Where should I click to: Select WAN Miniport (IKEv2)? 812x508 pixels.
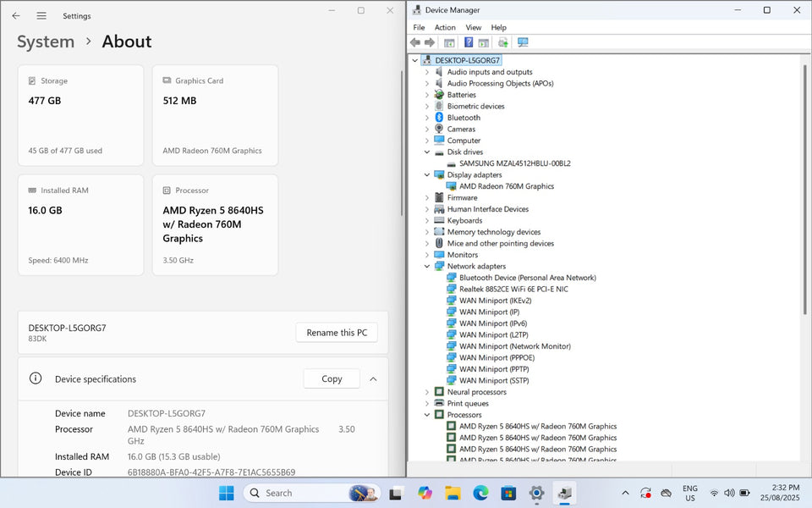(x=496, y=300)
